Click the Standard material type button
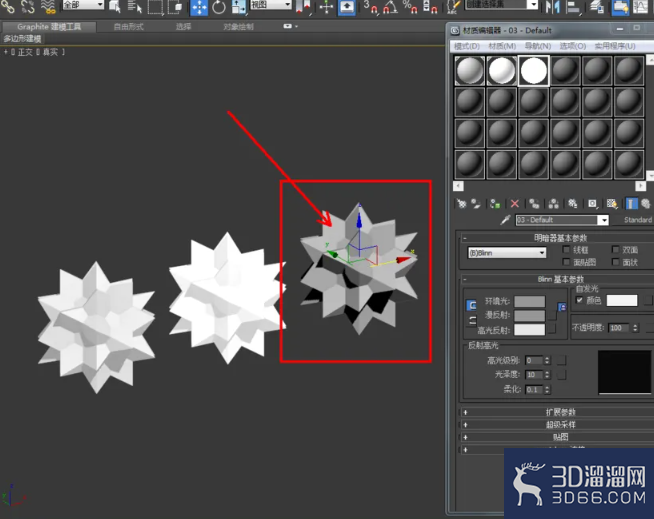 (x=634, y=220)
